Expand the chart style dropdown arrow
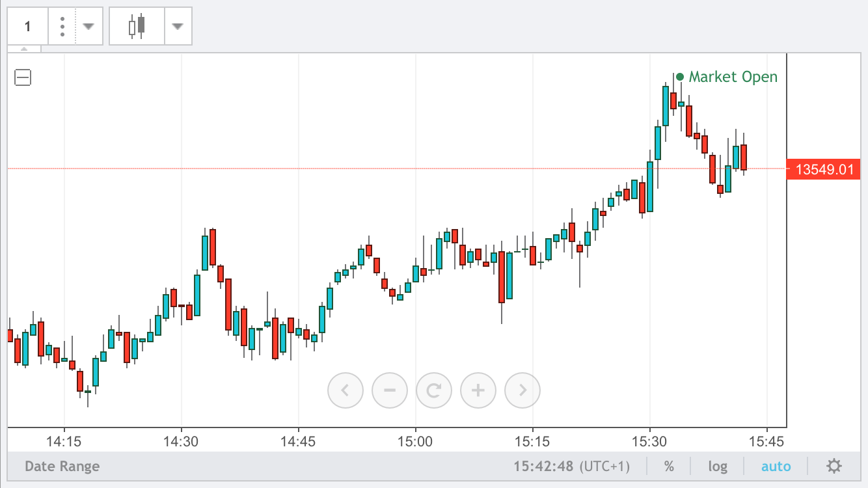Screen dimensions: 868x488 pos(178,27)
